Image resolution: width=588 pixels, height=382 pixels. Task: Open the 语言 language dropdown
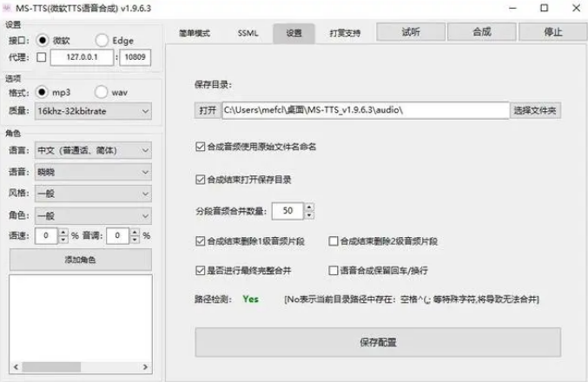(93, 150)
